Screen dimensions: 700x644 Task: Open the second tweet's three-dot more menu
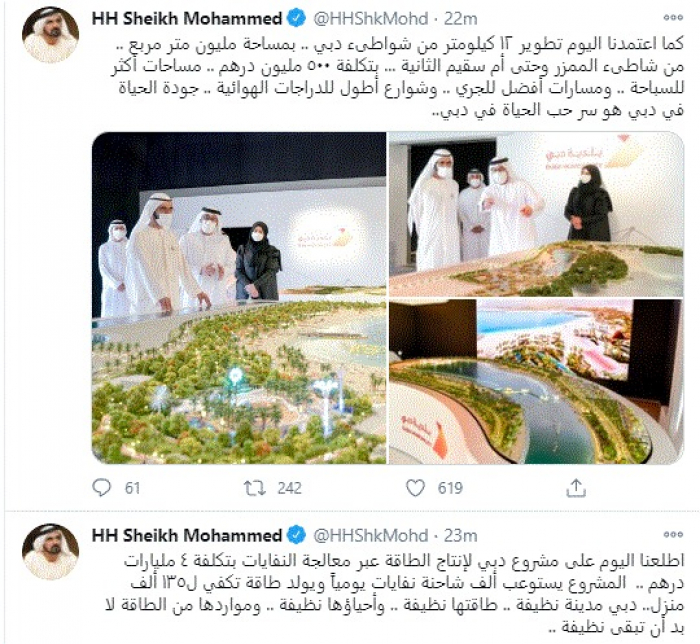673,534
